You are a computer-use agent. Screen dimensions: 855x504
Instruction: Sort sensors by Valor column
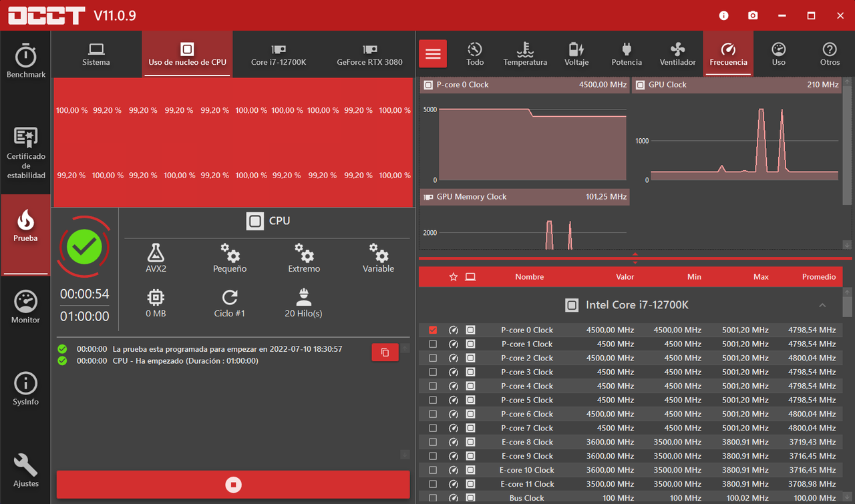coord(625,276)
